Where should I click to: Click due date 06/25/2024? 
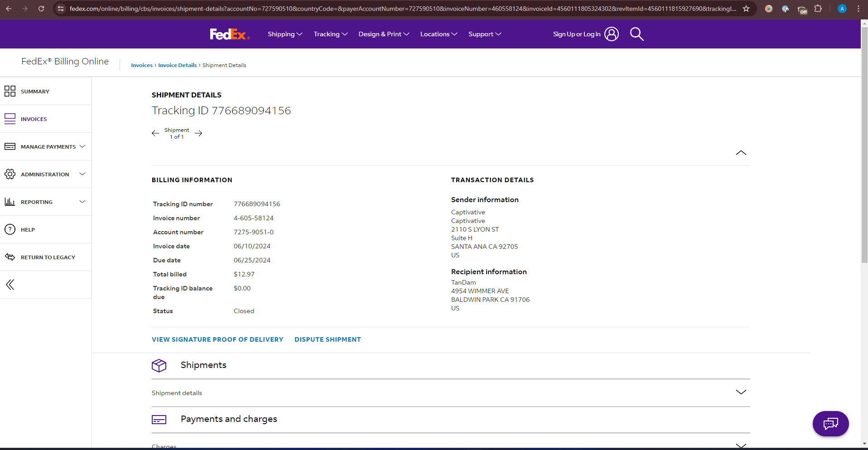(x=252, y=260)
